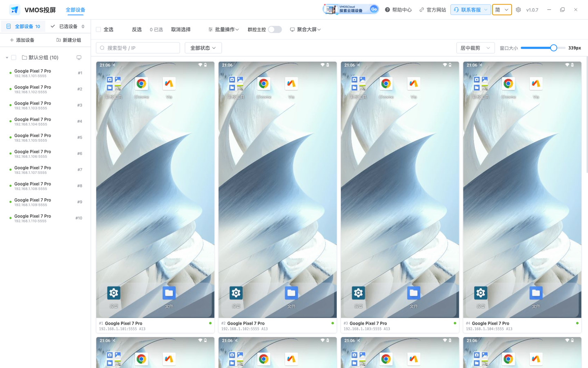
Task: Select the 全部设备 10 sidebar tab
Action: (x=23, y=27)
